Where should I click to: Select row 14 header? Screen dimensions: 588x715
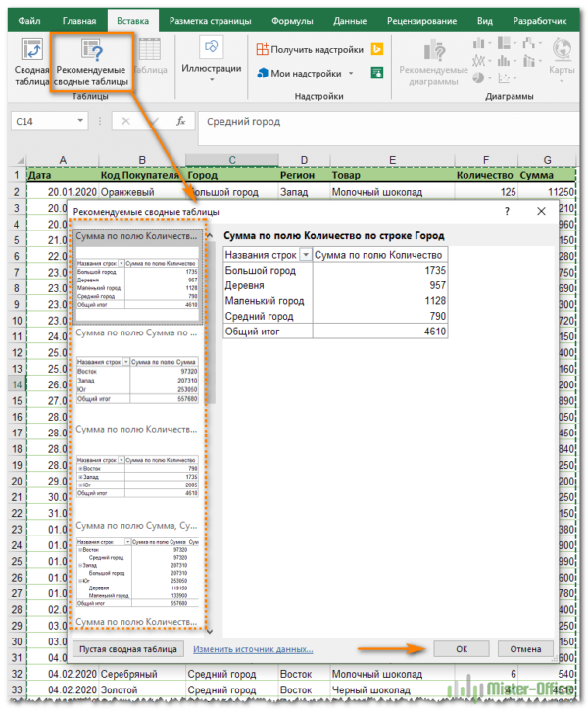17,384
